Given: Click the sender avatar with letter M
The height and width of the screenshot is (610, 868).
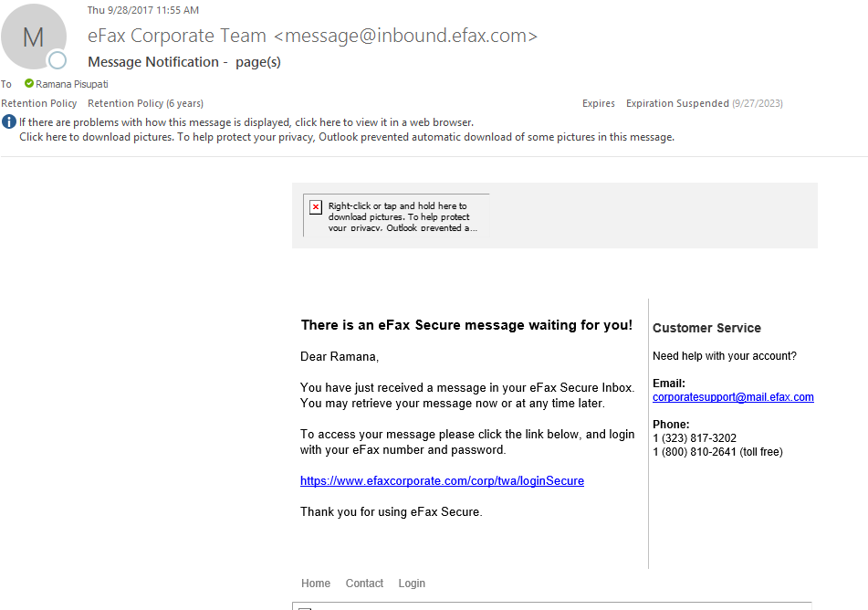Looking at the screenshot, I should [x=33, y=37].
